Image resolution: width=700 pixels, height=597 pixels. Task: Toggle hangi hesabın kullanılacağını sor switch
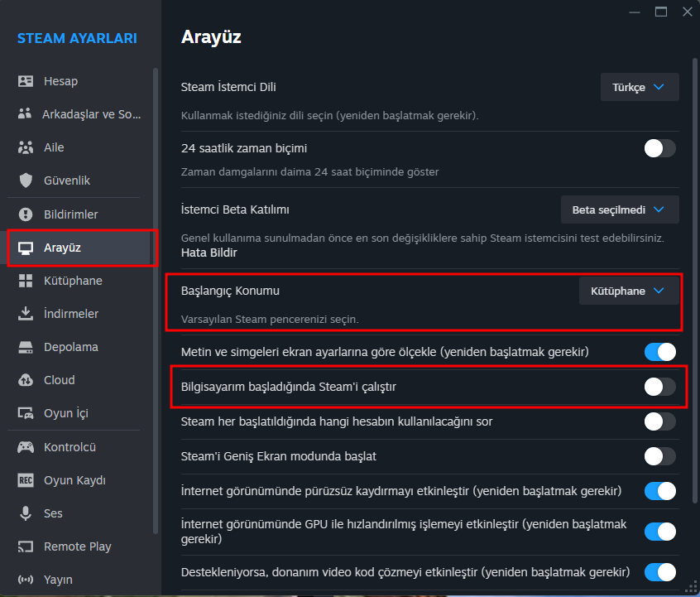(x=659, y=421)
